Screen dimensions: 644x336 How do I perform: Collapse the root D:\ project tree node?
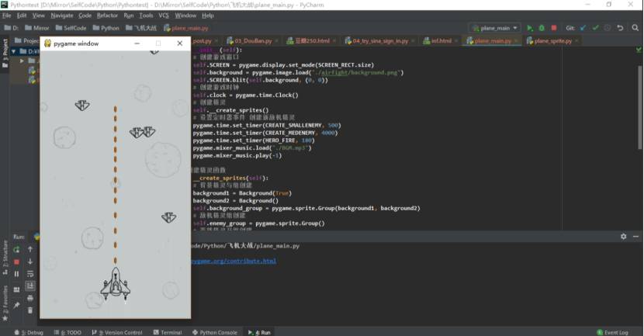tap(13, 51)
